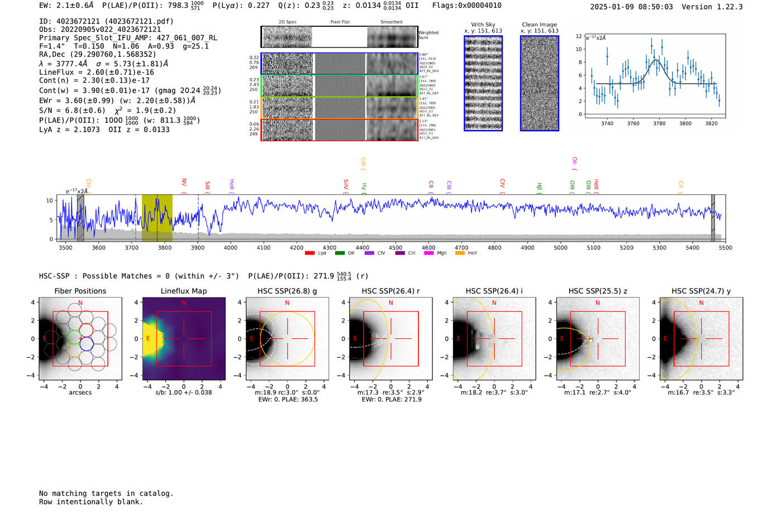The height and width of the screenshot is (532, 782).
Task: Click the green-bordered 2D spectrum fiber row
Action: tap(339, 85)
